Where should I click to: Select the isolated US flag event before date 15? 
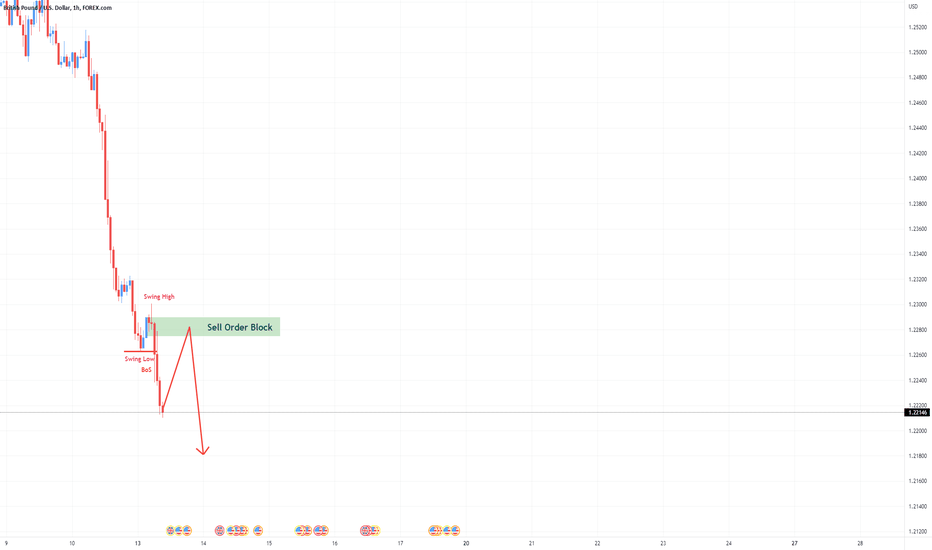(x=258, y=530)
